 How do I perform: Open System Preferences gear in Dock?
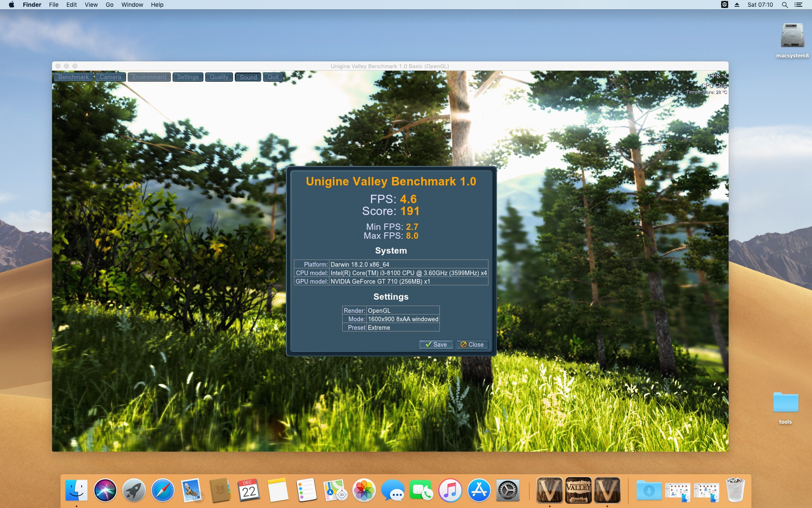[507, 491]
